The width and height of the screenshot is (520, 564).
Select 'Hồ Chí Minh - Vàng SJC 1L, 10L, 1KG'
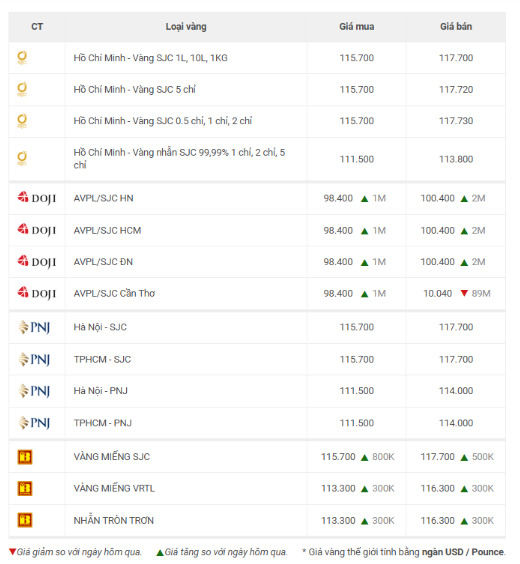click(150, 58)
